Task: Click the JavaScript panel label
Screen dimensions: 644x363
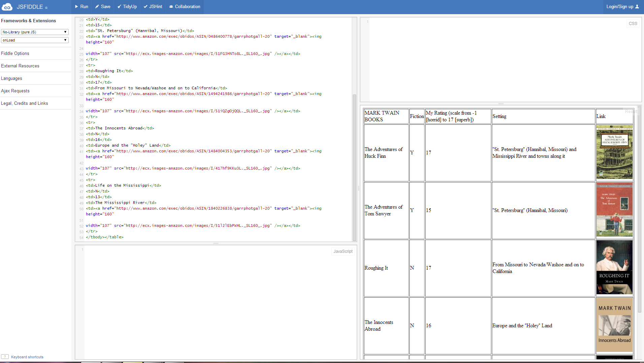Action: pos(343,251)
